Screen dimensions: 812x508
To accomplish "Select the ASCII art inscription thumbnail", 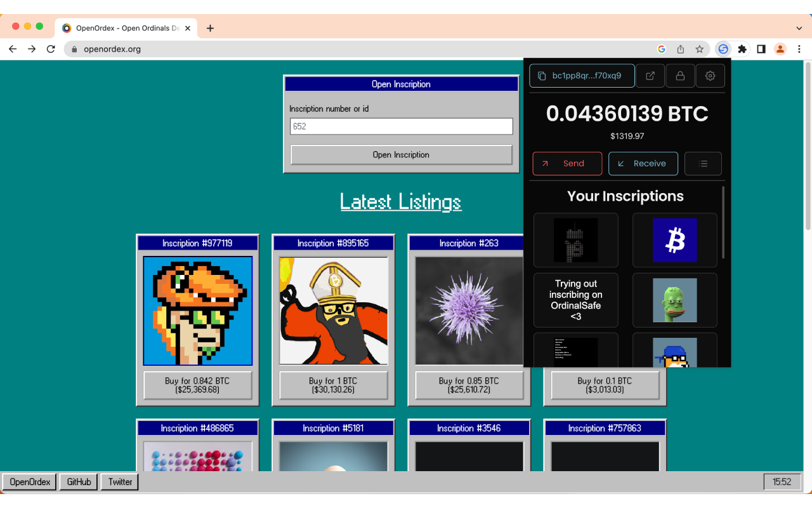I will click(576, 240).
